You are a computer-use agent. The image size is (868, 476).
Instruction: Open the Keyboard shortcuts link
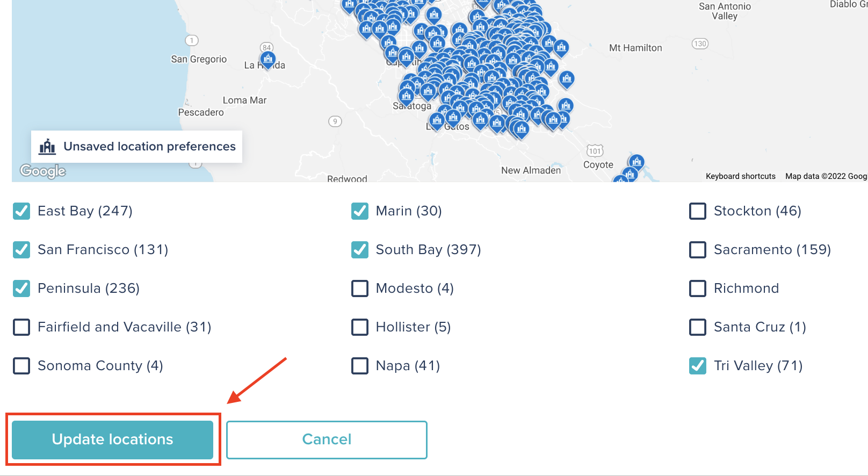740,176
